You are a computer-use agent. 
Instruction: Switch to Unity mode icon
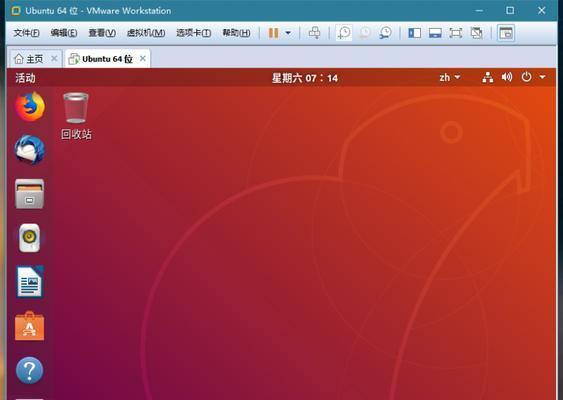click(476, 33)
